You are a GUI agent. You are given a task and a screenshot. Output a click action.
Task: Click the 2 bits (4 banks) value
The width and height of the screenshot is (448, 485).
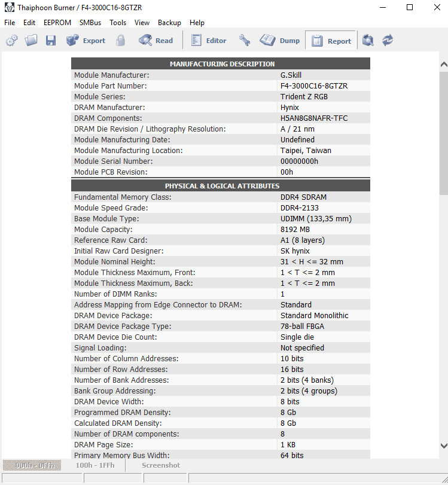tap(307, 380)
